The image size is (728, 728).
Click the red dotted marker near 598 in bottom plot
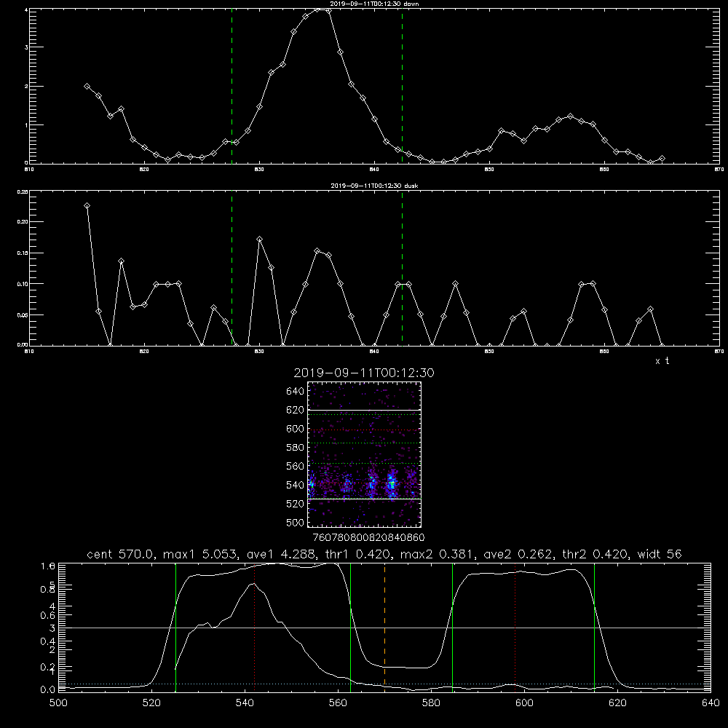pos(515,627)
